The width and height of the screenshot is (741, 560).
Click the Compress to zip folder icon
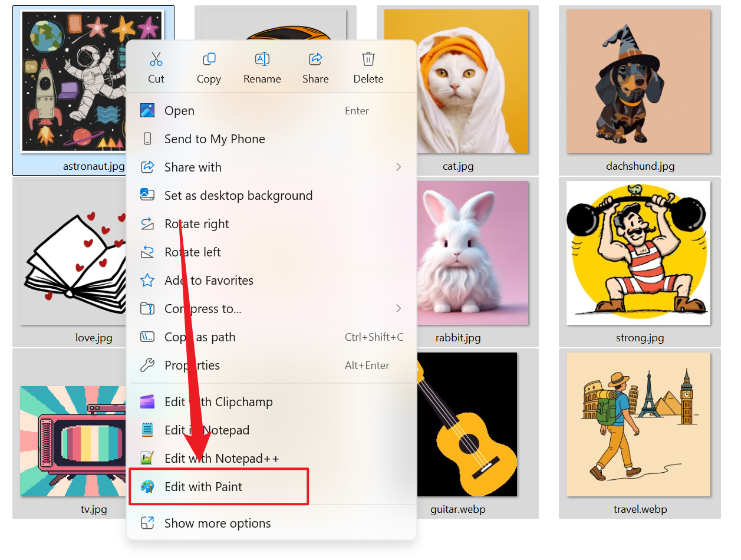(147, 308)
